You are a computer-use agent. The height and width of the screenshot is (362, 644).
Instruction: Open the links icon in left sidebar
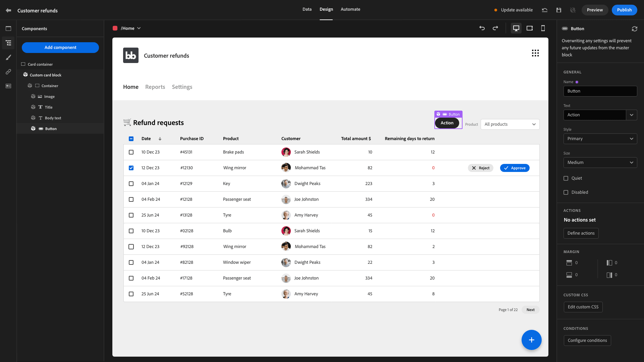[8, 72]
